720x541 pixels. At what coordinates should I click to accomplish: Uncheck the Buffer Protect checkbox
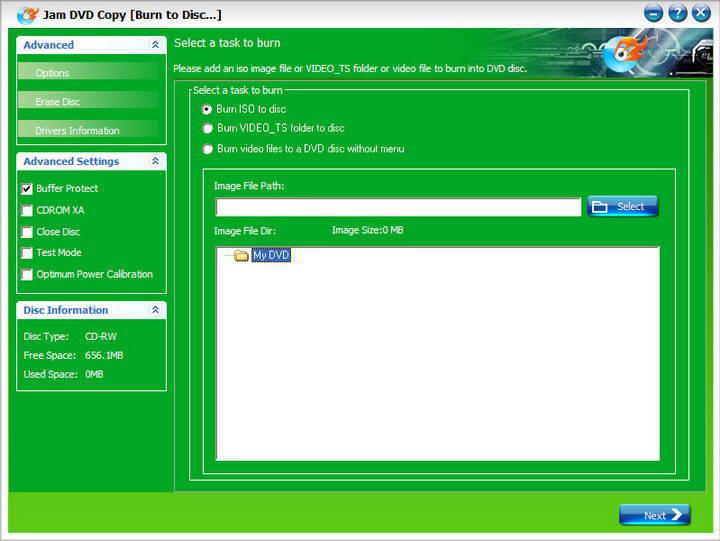click(x=27, y=188)
